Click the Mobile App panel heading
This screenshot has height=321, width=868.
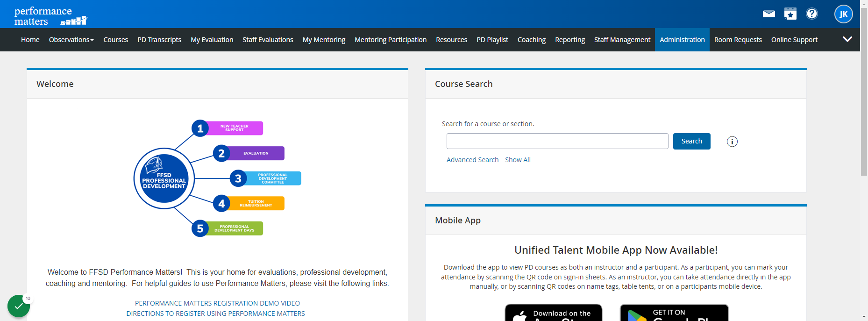click(x=458, y=221)
